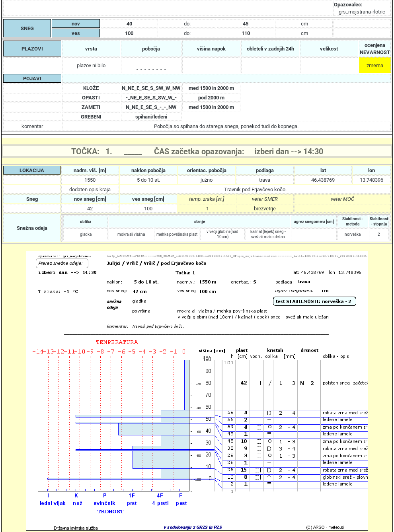
Task: Select the ZAMETI row label
Action: tap(91, 107)
